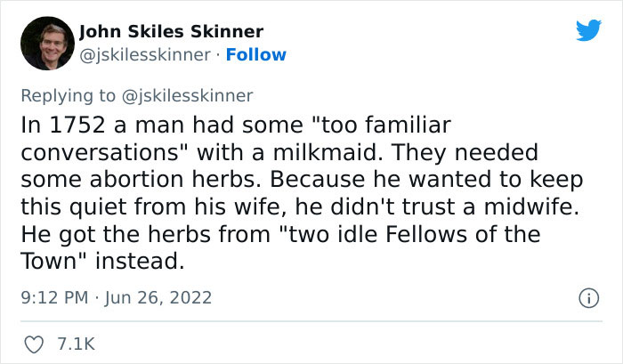Follow John Skiles Skinner
The width and height of the screenshot is (623, 364).
point(256,54)
